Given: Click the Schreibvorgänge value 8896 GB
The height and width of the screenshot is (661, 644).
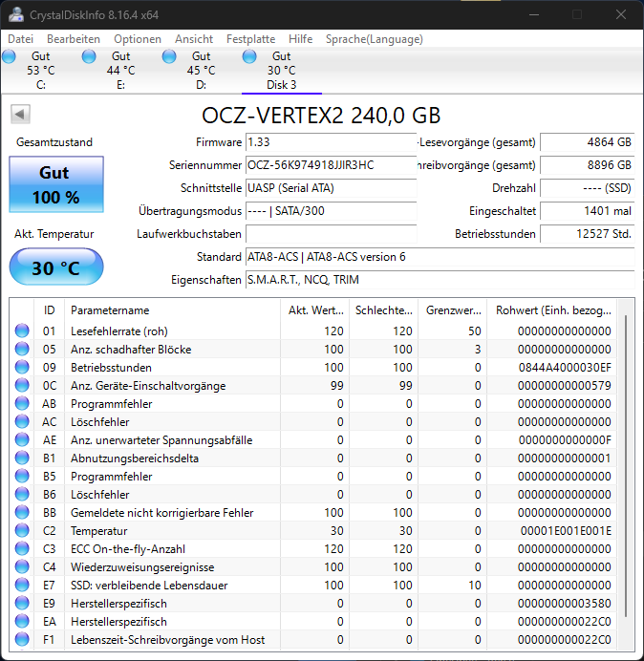Looking at the screenshot, I should coord(587,165).
